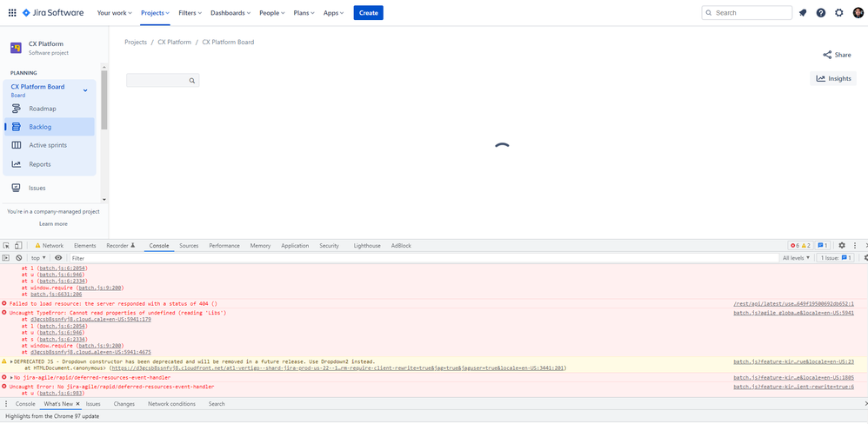Toggle the device toolbar icon
Viewport: 868px width, 424px height.
(18, 245)
